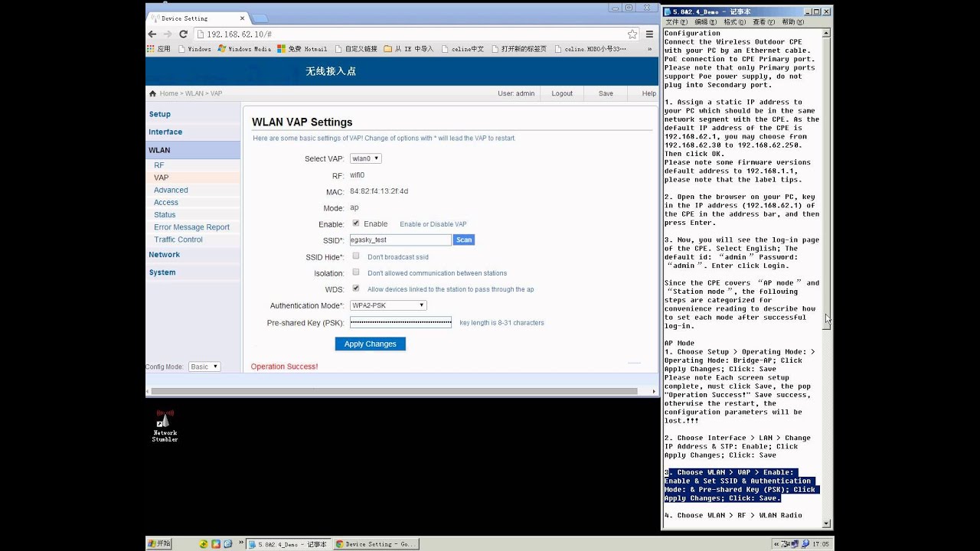This screenshot has height=551, width=980.
Task: Click Notepad's scrollbar down arrow
Action: 827,523
